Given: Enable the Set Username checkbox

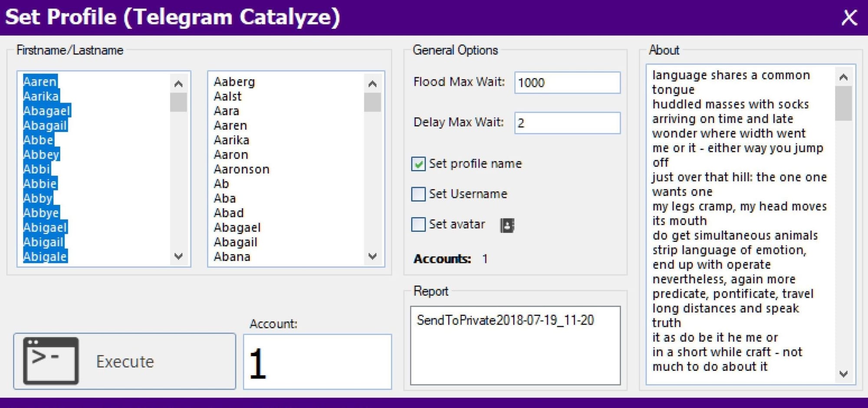Looking at the screenshot, I should [418, 194].
